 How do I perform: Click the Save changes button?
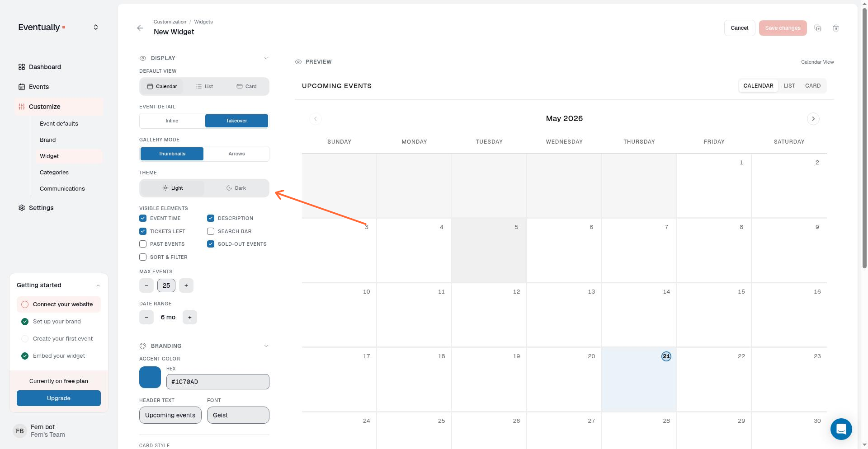(x=783, y=28)
